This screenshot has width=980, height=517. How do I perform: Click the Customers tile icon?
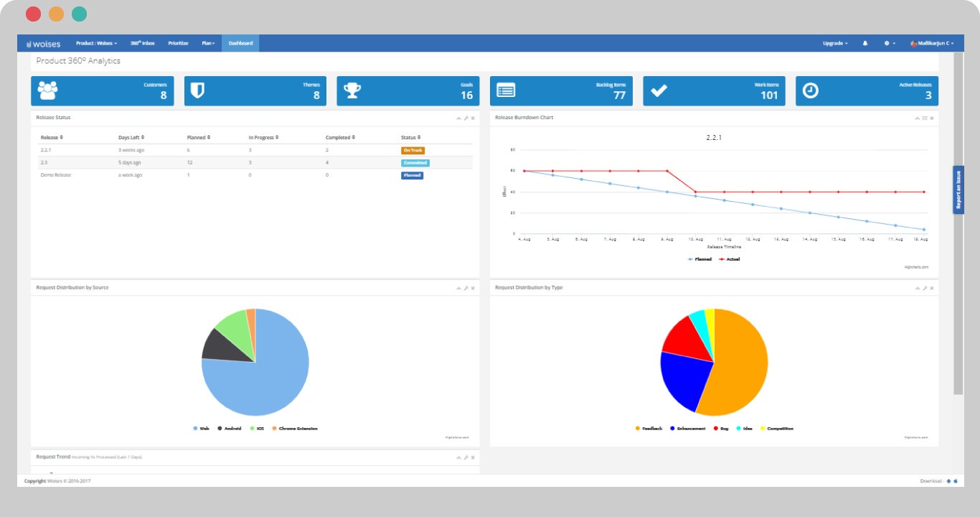(x=47, y=90)
